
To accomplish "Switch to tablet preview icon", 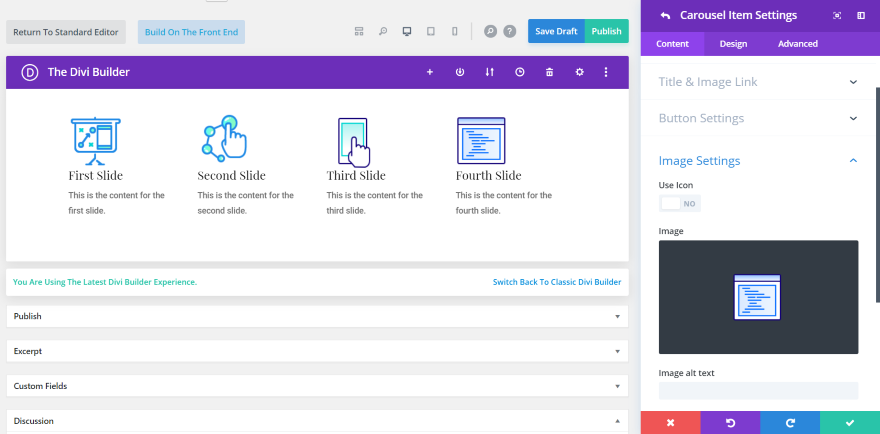I will point(431,32).
